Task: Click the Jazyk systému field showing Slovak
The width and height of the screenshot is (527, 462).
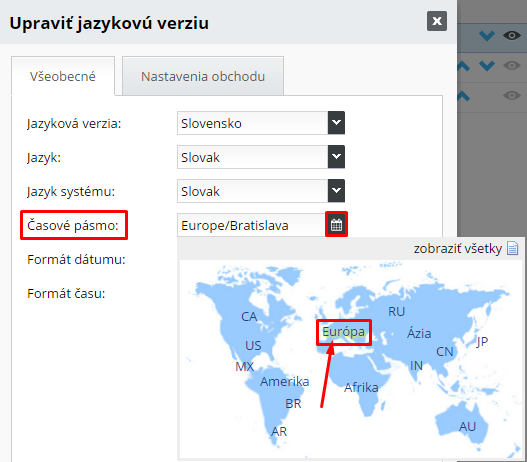Action: coord(253,191)
